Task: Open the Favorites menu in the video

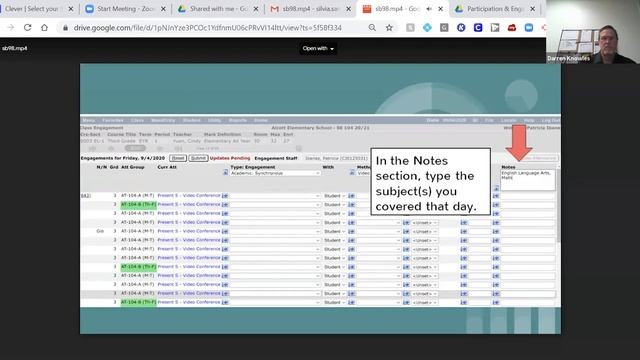Action: point(113,120)
